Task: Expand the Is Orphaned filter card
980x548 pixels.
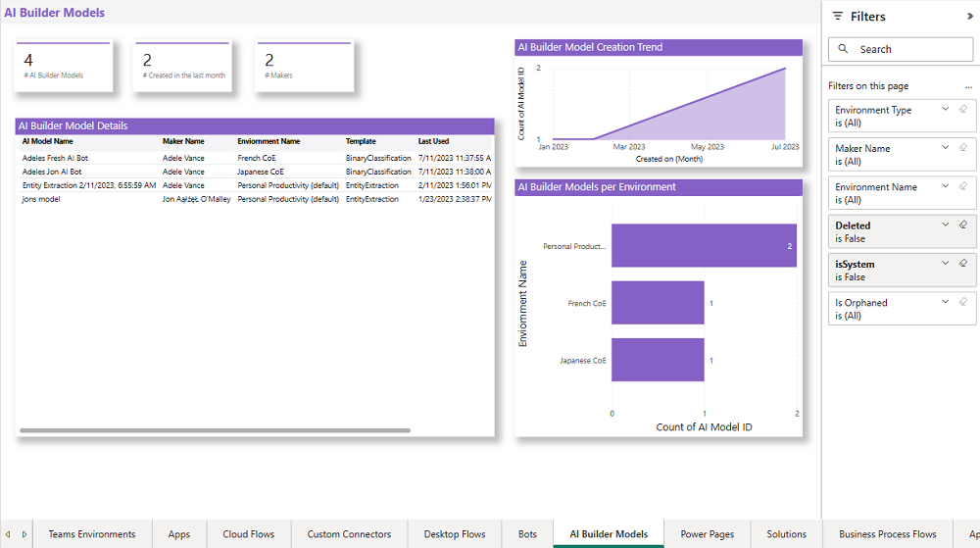Action: pos(945,302)
